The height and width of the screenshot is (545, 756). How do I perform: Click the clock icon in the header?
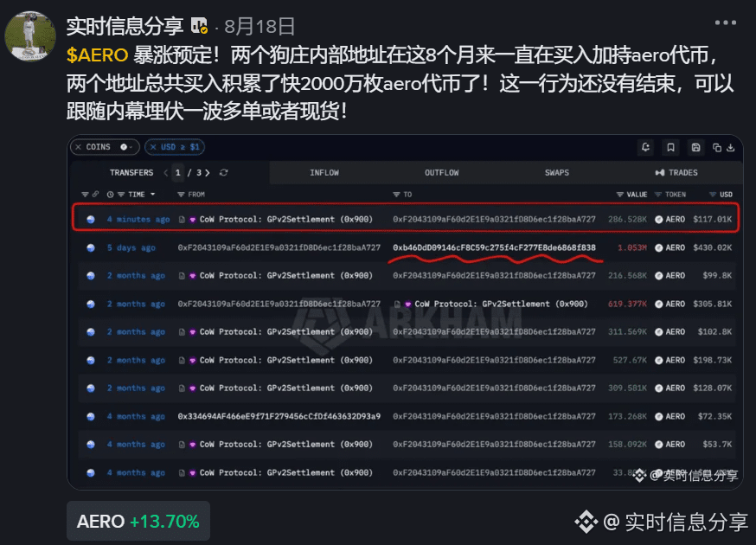click(111, 195)
